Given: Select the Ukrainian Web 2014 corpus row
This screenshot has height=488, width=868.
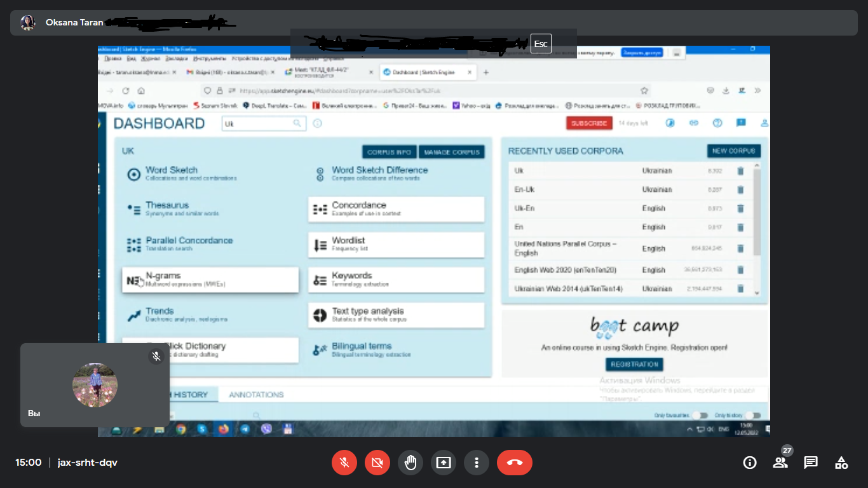Looking at the screenshot, I should (630, 289).
